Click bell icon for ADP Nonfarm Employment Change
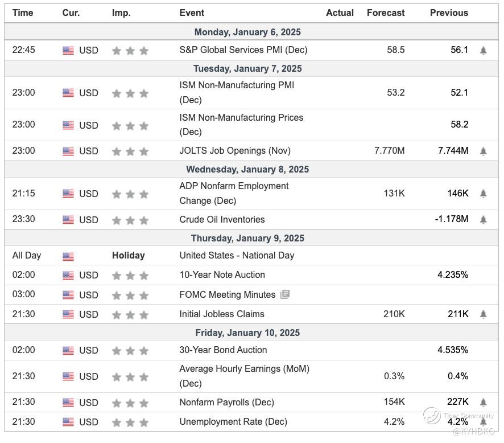This screenshot has width=504, height=443. click(x=483, y=194)
